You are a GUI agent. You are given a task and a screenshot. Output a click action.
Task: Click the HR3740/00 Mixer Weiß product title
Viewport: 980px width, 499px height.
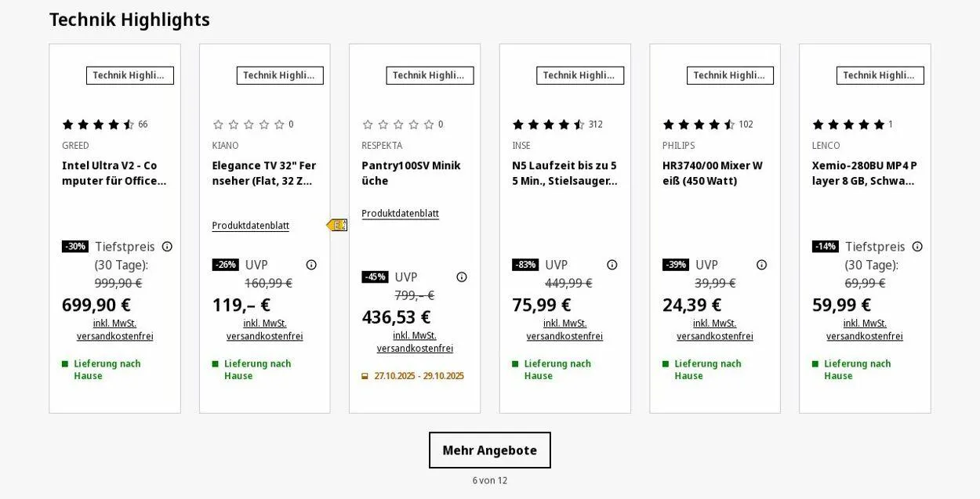click(x=712, y=173)
